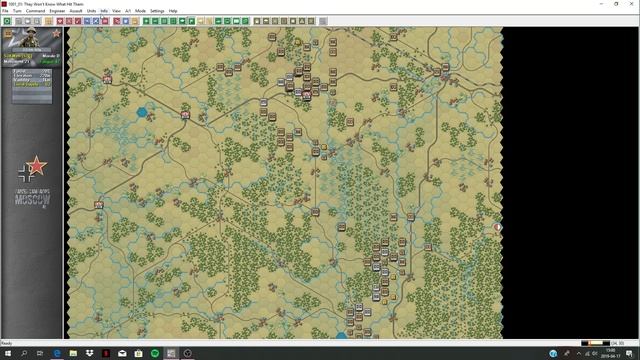
Task: Open the taskbar clock and calendar
Action: pyautogui.click(x=611, y=353)
